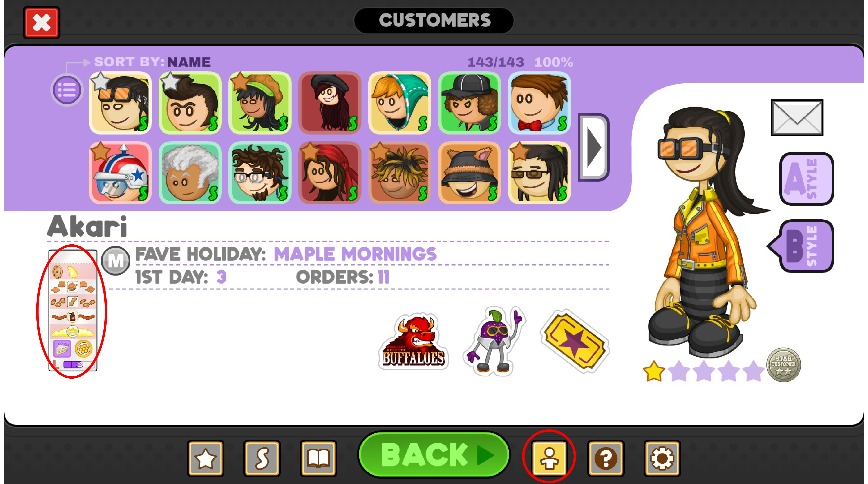Switch to Style A outfit

click(807, 179)
